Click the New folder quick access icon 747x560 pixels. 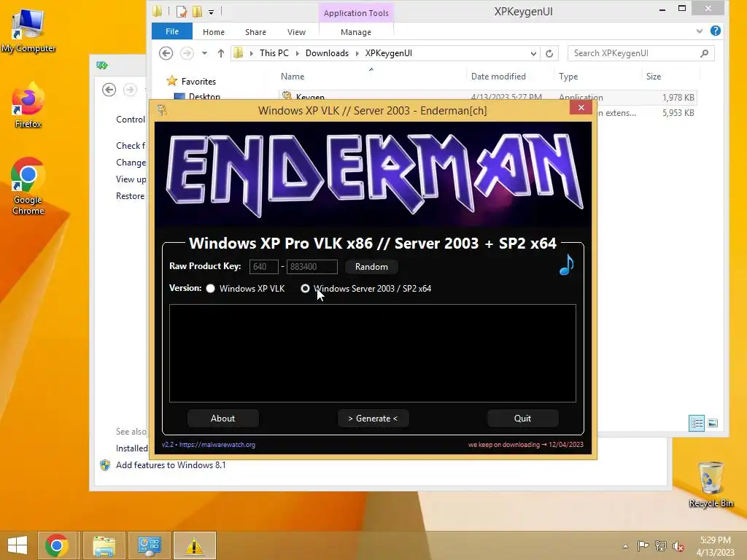[197, 11]
